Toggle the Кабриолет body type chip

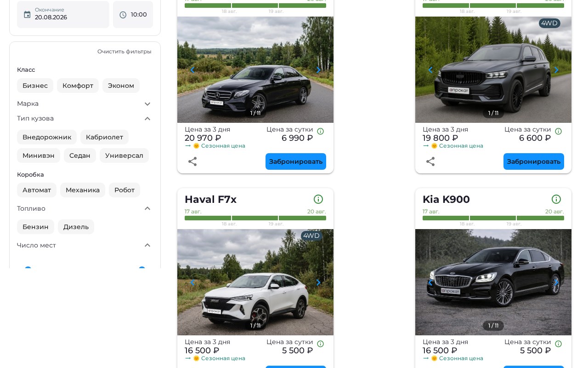coord(104,137)
